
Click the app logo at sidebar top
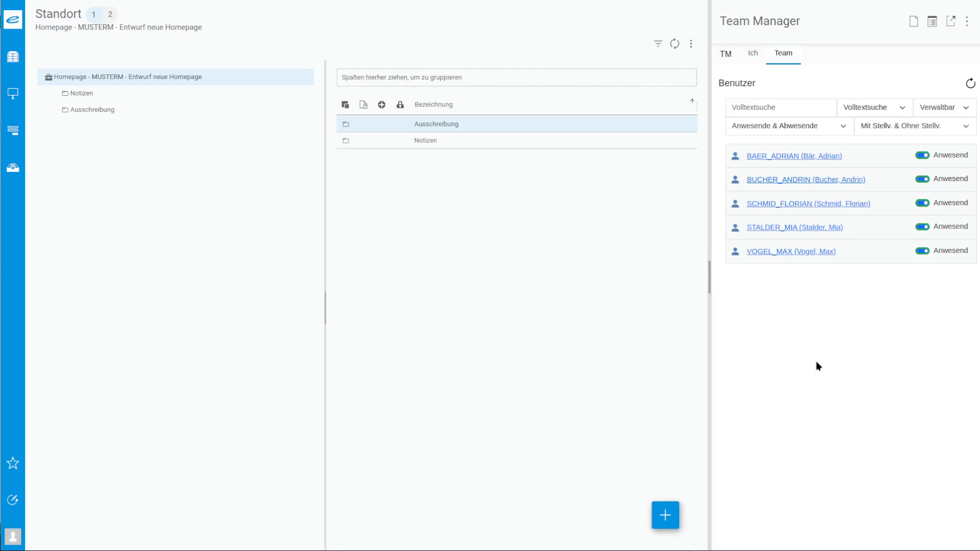[x=13, y=19]
